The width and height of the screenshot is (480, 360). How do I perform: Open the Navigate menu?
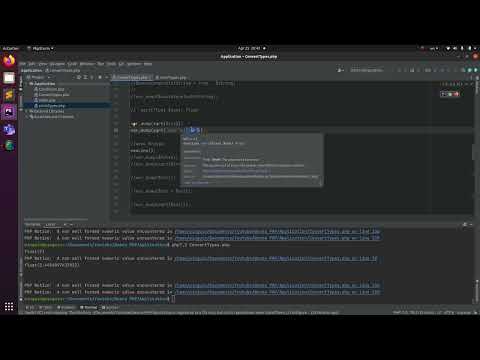click(57, 64)
